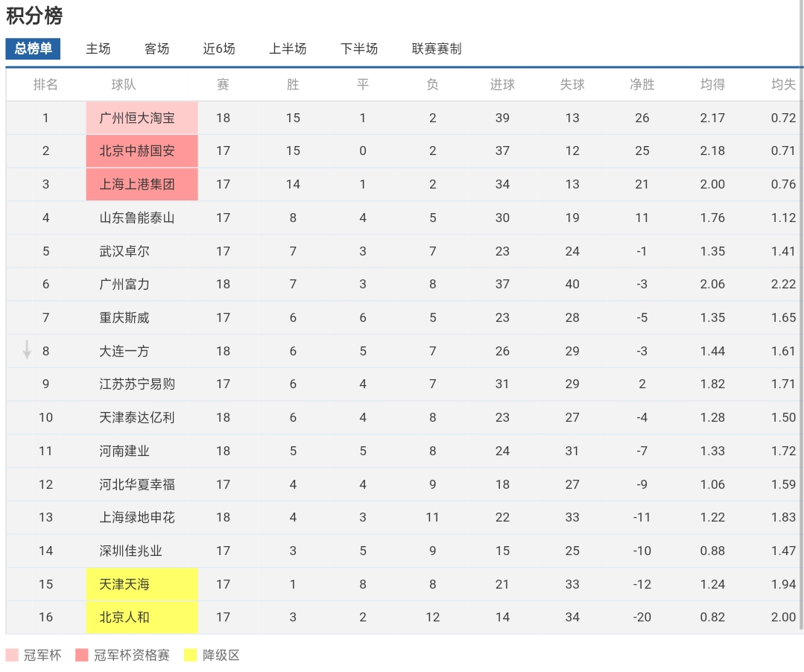Open team 重庆斯威
This screenshot has height=672, width=804.
click(x=124, y=318)
